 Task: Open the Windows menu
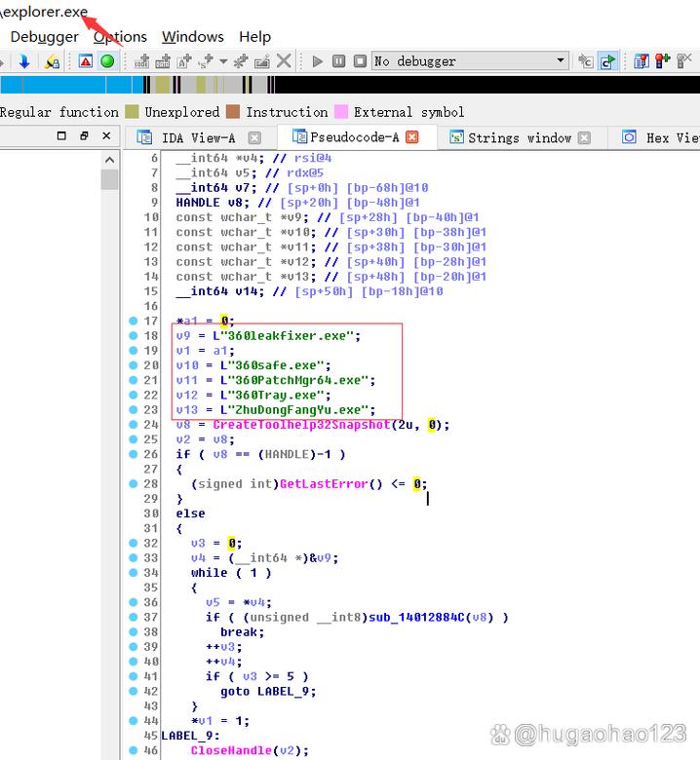tap(192, 37)
